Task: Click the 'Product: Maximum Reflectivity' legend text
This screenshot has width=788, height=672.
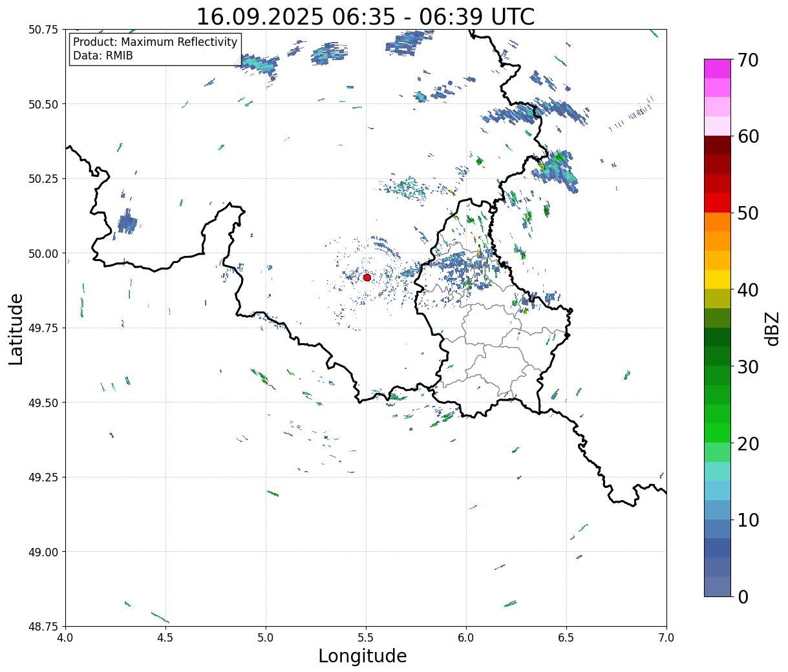Action: coord(155,42)
